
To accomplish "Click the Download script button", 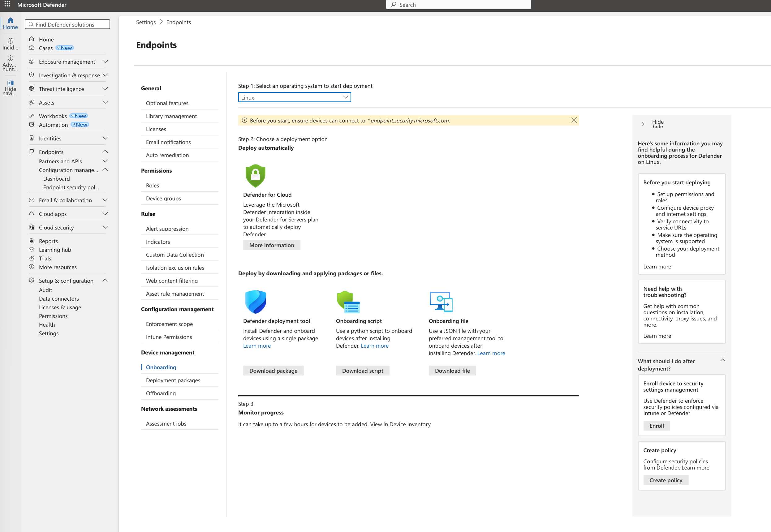I will [x=362, y=371].
